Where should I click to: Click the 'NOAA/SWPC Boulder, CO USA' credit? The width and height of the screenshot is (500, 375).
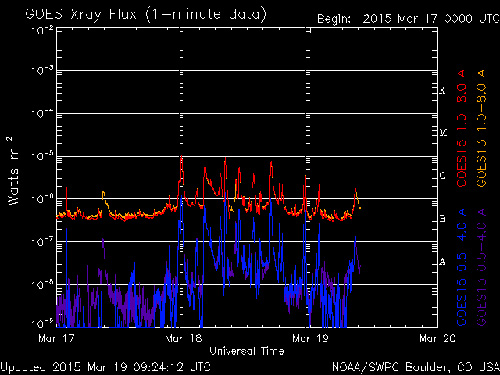coord(416,367)
